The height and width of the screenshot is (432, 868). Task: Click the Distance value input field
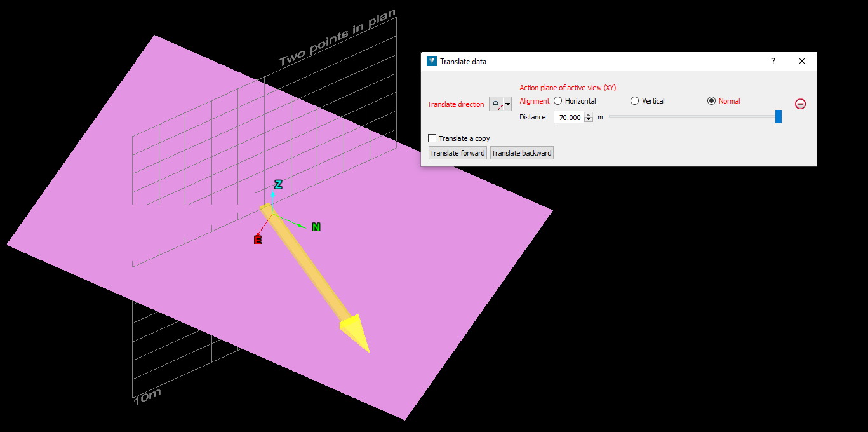(570, 117)
